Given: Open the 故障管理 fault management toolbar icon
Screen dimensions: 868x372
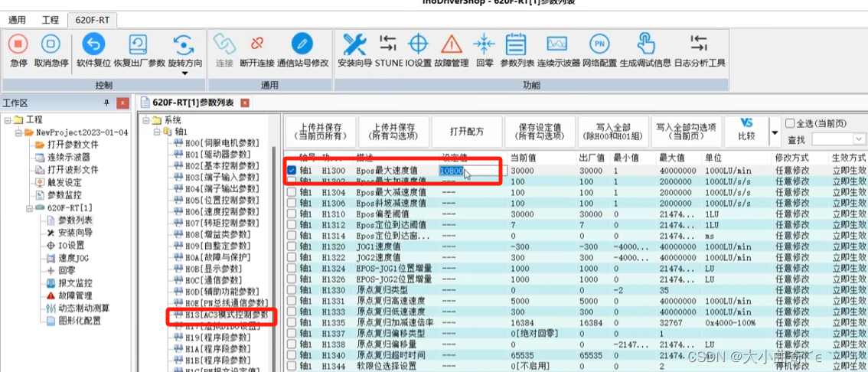Looking at the screenshot, I should (x=452, y=44).
